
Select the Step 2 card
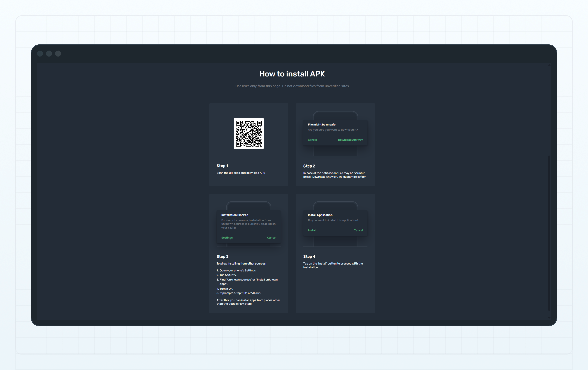(335, 145)
